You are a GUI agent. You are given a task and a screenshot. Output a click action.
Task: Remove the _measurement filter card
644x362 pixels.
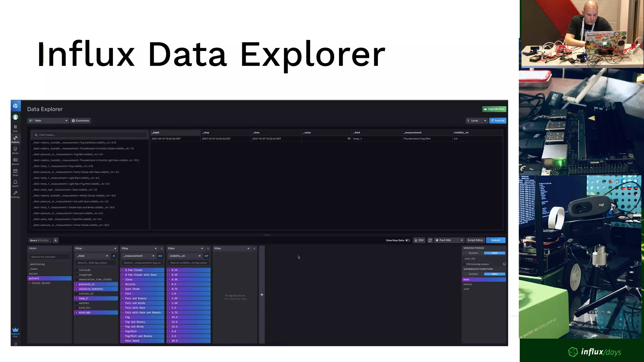click(x=162, y=249)
